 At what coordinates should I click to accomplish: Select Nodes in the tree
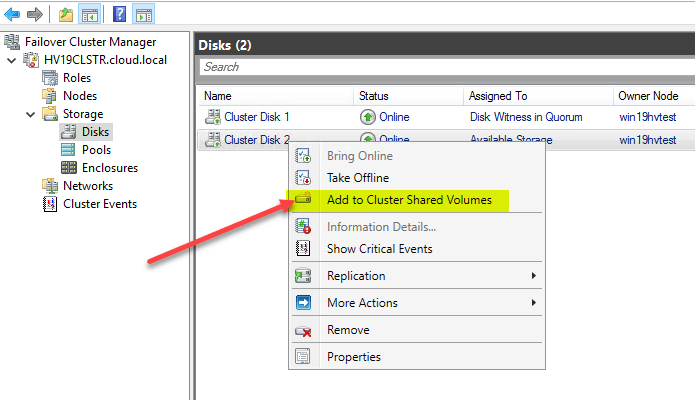(80, 96)
